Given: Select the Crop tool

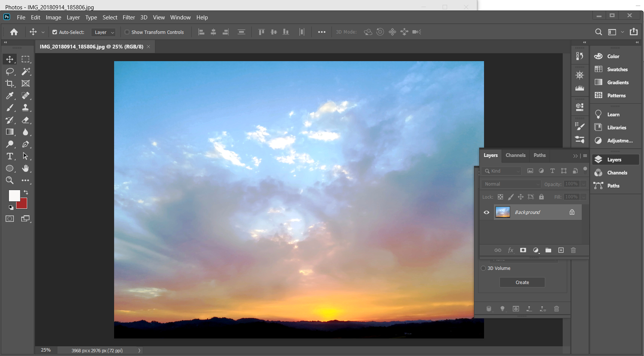Looking at the screenshot, I should [x=10, y=84].
